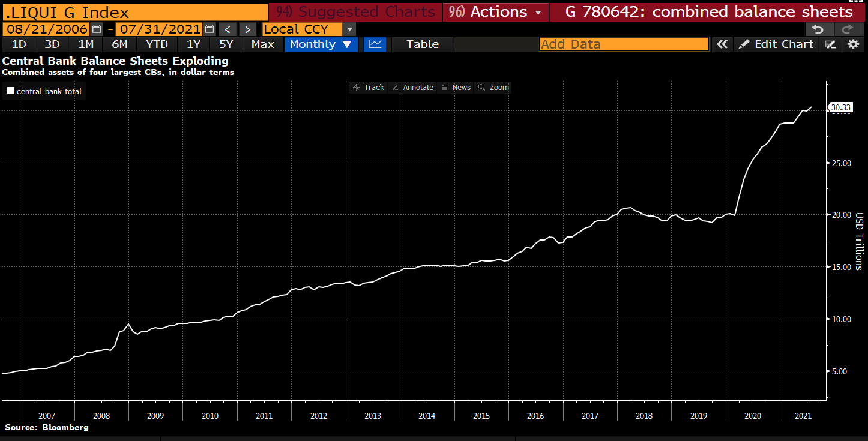Shift date range forward with right arrow

[247, 29]
